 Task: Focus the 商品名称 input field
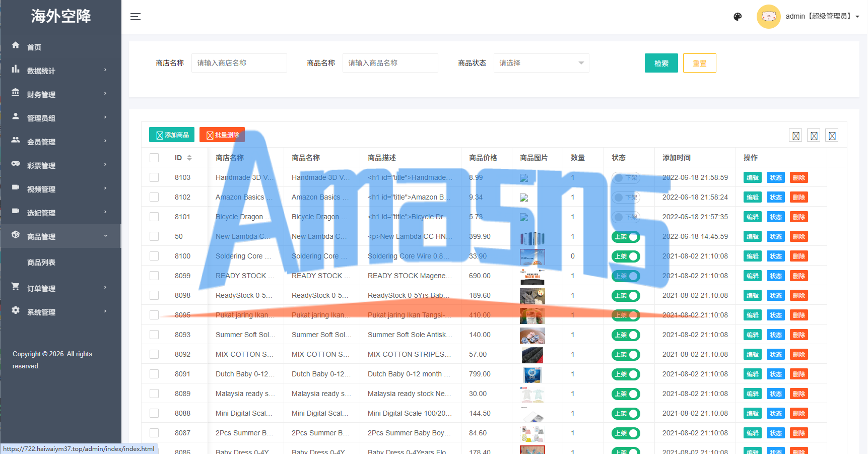tap(390, 63)
